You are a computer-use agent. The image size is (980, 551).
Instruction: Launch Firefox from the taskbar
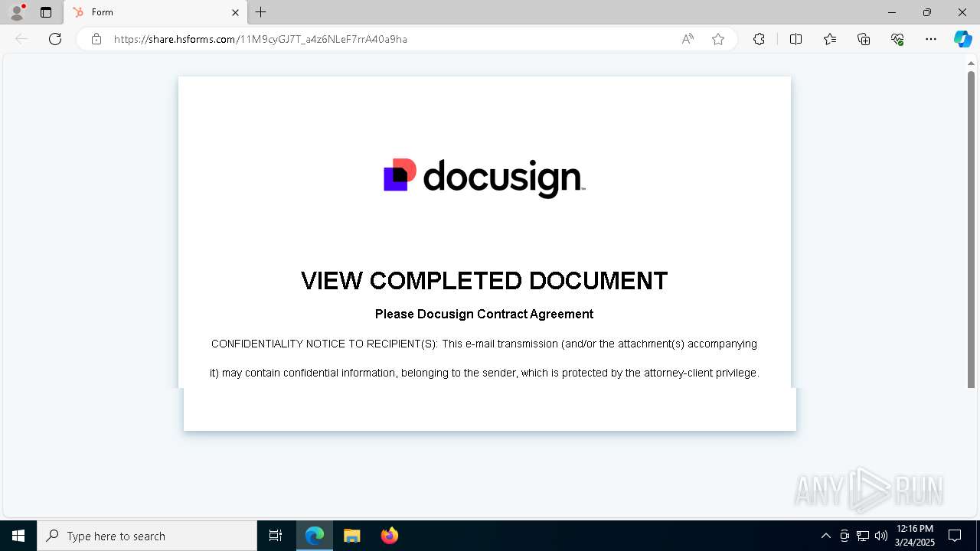coord(390,536)
